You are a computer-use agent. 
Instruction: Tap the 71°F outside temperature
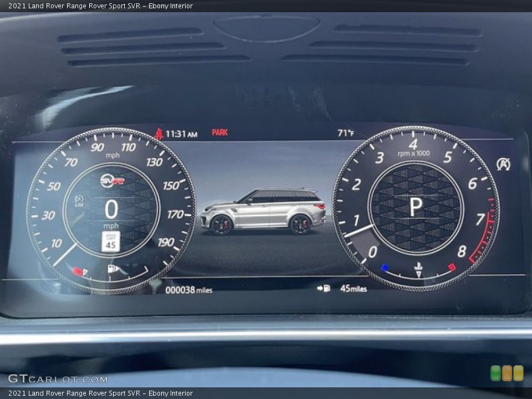click(345, 133)
